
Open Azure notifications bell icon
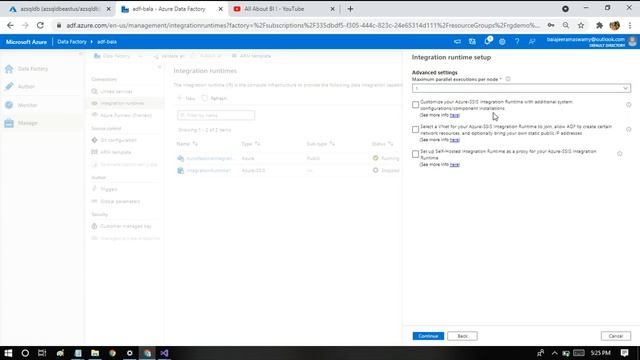[487, 42]
